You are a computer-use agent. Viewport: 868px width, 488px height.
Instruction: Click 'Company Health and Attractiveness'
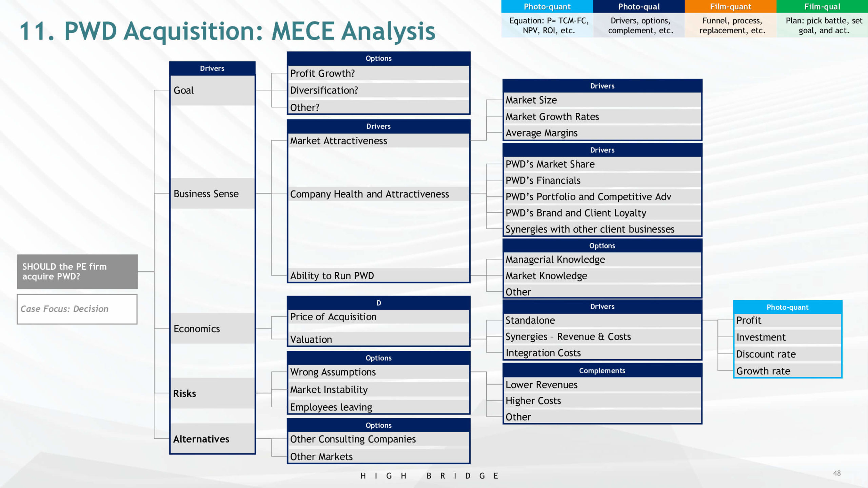click(x=378, y=194)
